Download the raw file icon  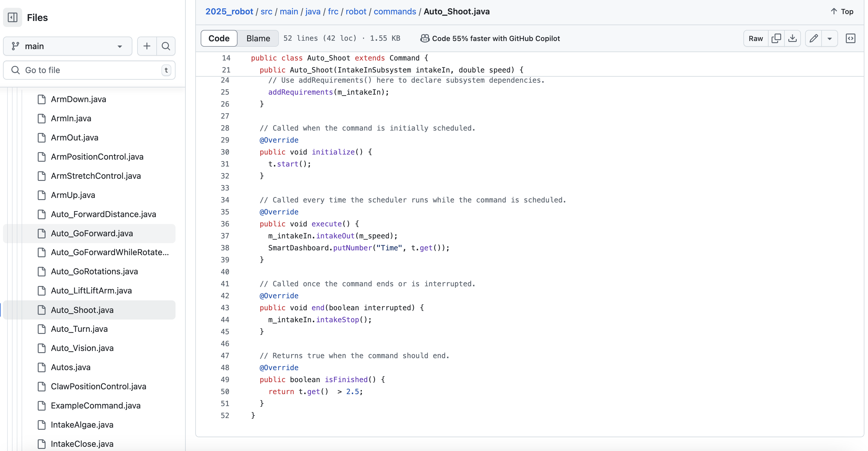[793, 38]
